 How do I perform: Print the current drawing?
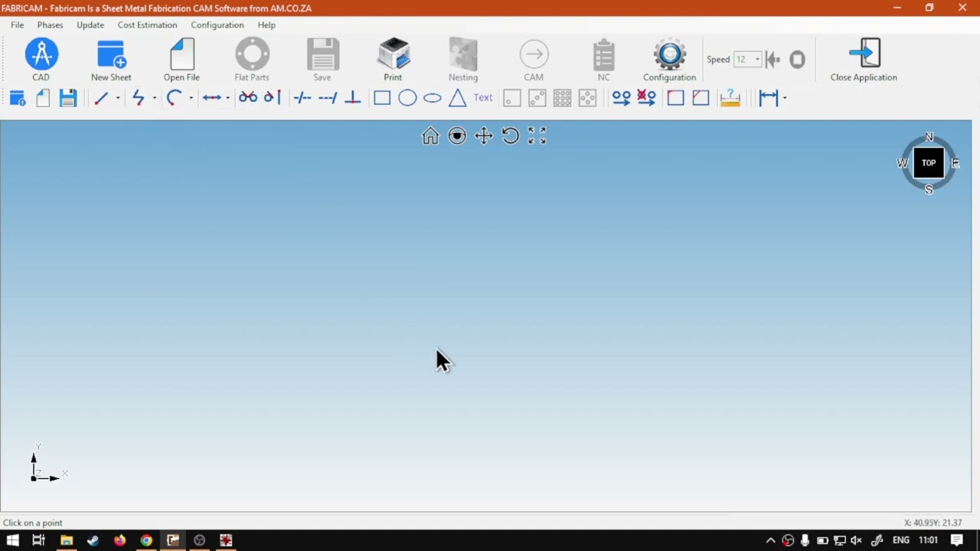[x=393, y=60]
